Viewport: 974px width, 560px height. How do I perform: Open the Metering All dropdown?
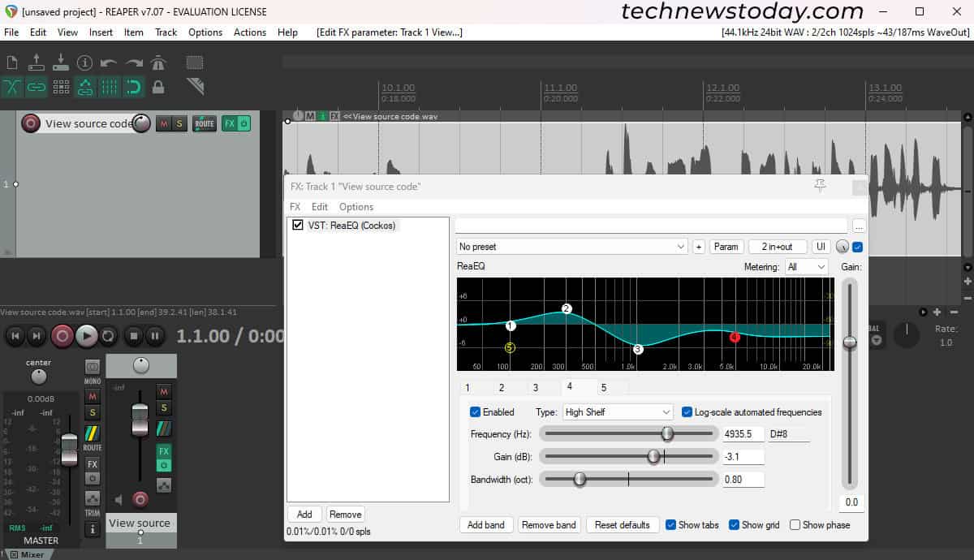coord(806,267)
